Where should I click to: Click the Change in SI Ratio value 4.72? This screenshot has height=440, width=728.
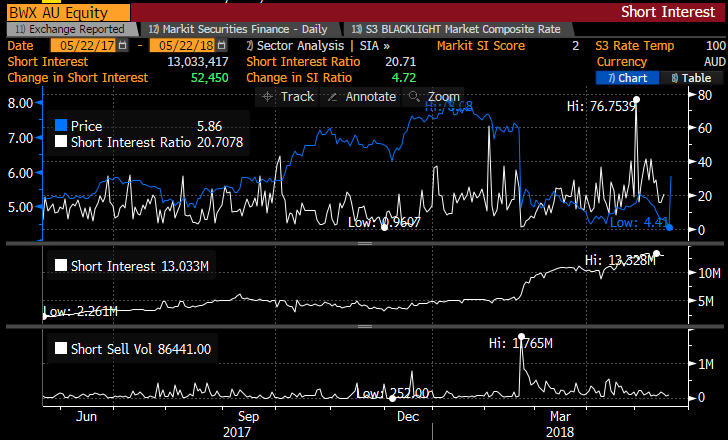[404, 78]
